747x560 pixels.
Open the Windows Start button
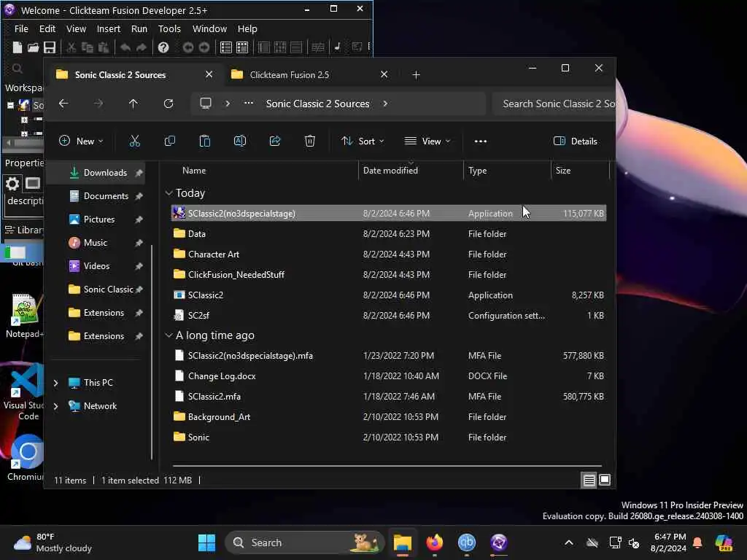[x=206, y=542]
